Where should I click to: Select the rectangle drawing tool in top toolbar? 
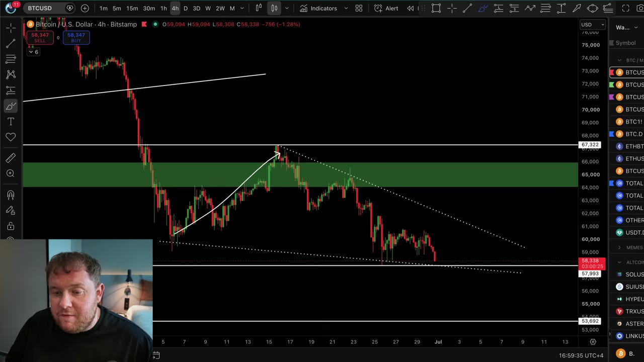pyautogui.click(x=436, y=8)
